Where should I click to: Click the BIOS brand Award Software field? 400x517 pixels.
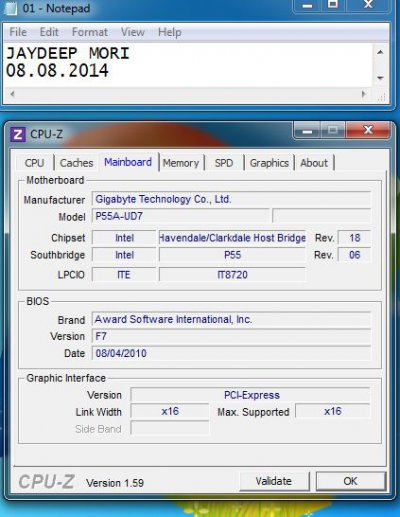231,319
